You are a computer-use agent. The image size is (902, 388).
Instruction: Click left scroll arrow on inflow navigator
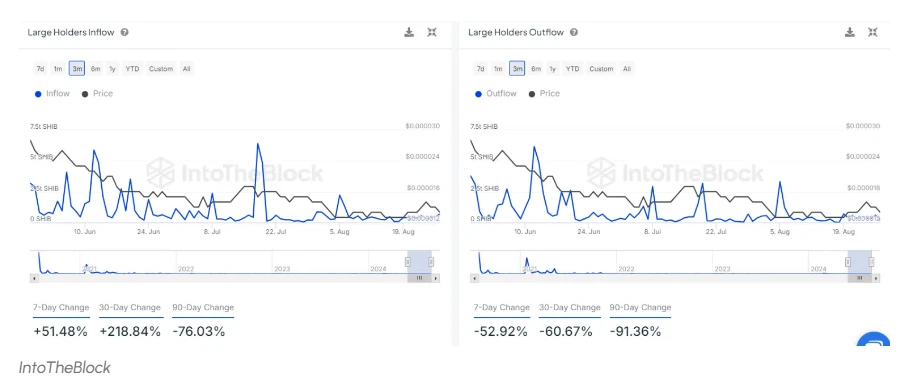coord(33,278)
